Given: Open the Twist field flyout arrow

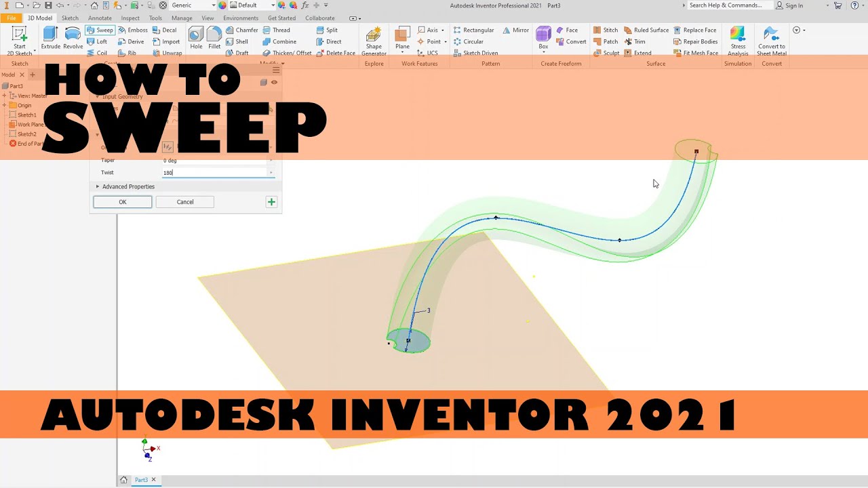Looking at the screenshot, I should 271,173.
